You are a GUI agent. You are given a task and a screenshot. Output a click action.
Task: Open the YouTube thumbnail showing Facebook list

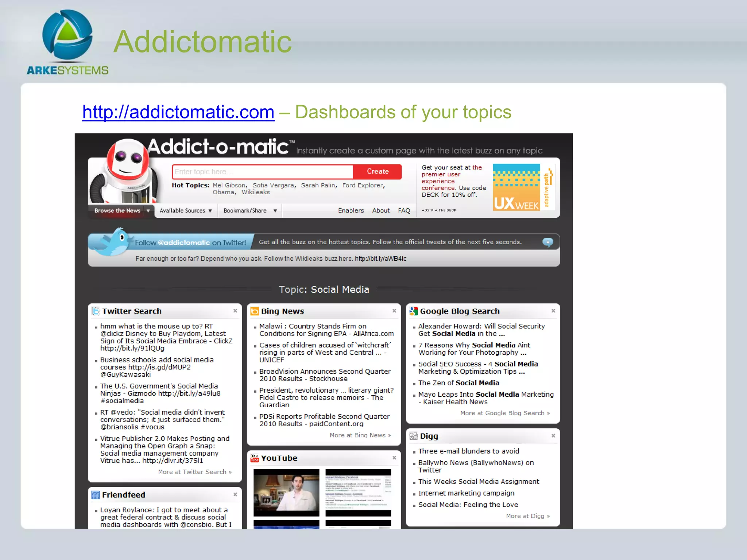point(358,493)
